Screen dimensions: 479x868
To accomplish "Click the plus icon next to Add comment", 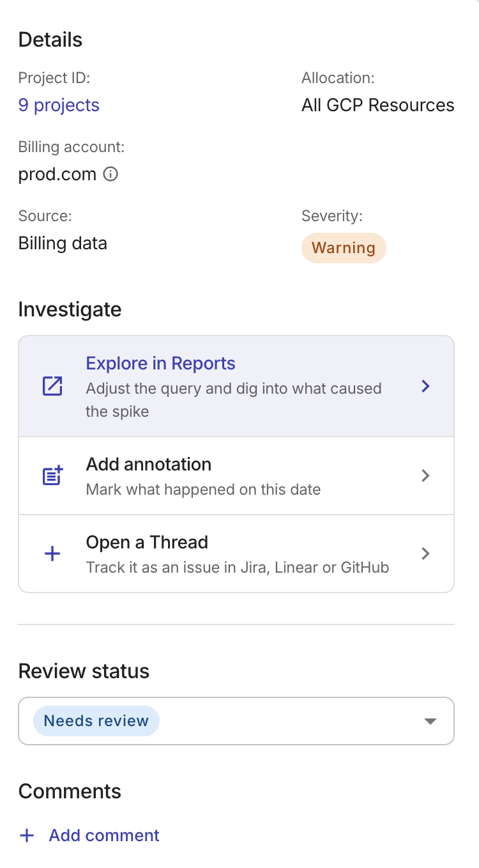I will (27, 835).
